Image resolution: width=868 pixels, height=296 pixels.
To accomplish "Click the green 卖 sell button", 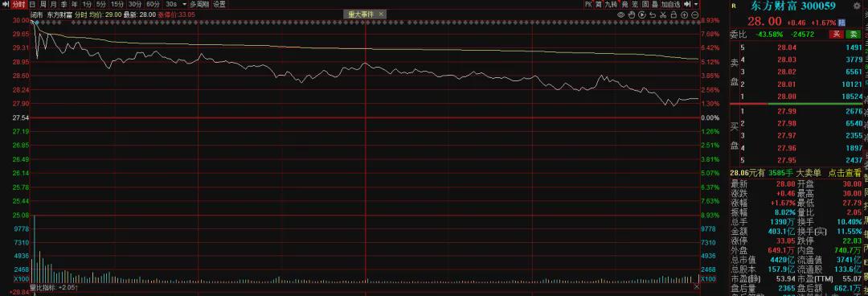I will (853, 35).
